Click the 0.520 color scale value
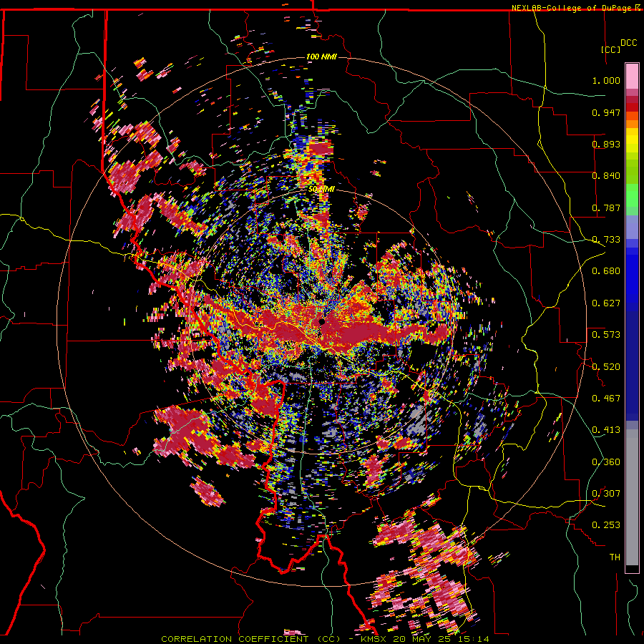The image size is (644, 644). click(x=606, y=367)
